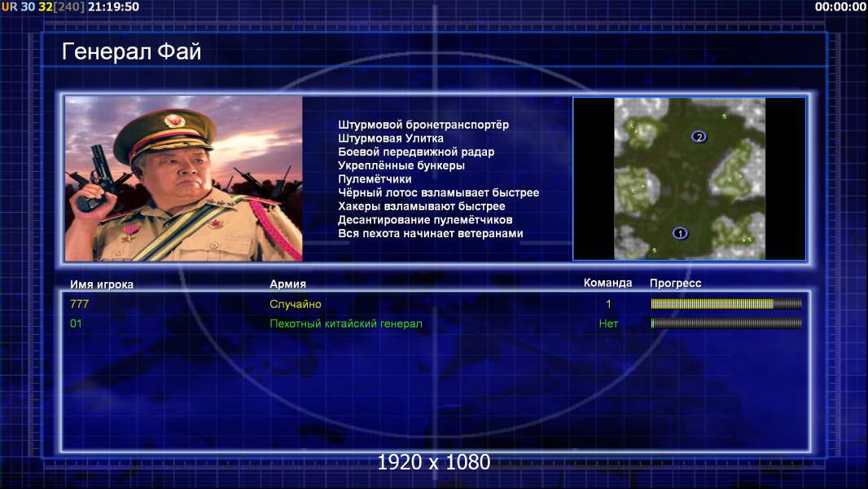
Task: Click team value "Нет" for player 01
Action: [x=608, y=324]
